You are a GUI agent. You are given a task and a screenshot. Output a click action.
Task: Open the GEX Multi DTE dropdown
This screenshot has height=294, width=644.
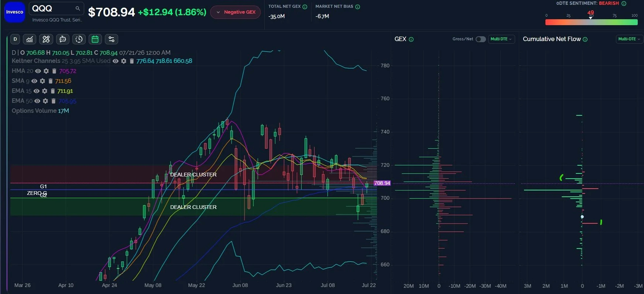[x=501, y=39]
